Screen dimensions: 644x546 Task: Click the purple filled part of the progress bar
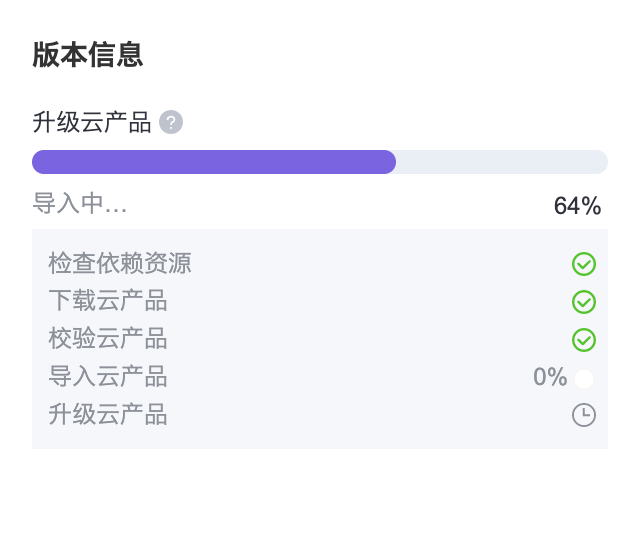coord(213,162)
